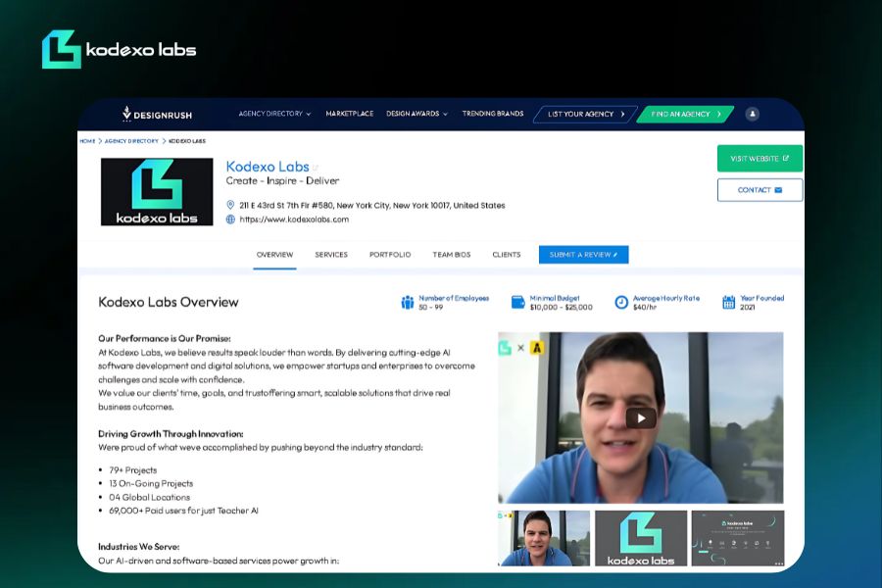Open the Portfolio tab
882x588 pixels.
point(390,255)
